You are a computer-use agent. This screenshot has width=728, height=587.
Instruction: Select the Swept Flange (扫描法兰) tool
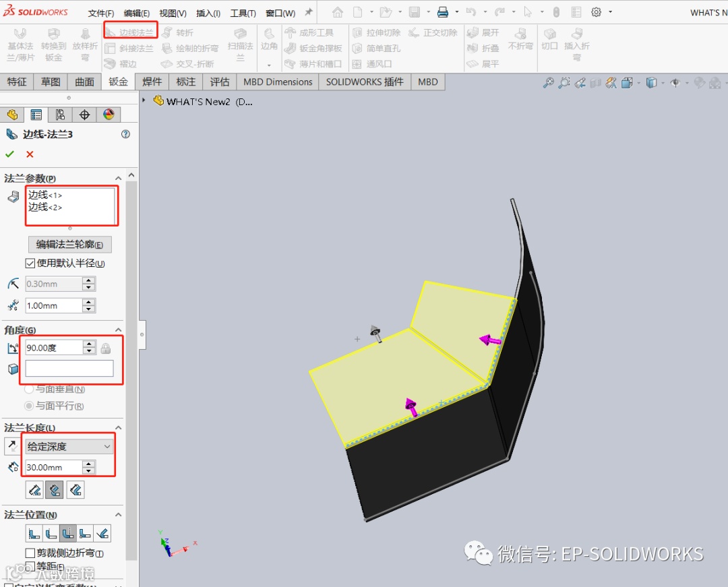tap(240, 45)
